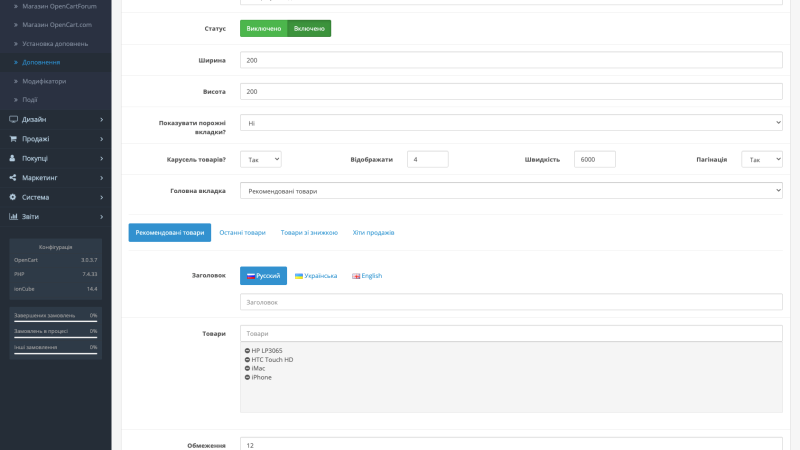800x450 pixels.
Task: Click the Конфігурація heading
Action: pyautogui.click(x=56, y=247)
